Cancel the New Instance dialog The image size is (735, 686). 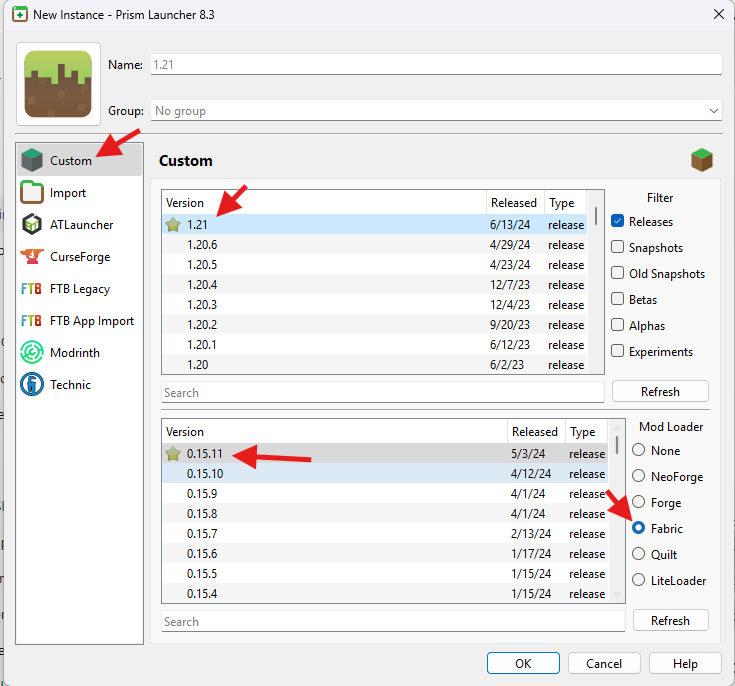(x=604, y=663)
